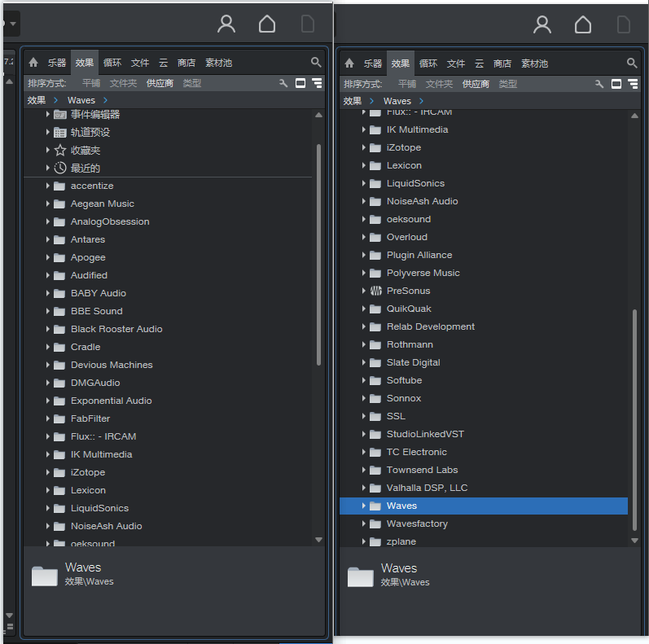The image size is (649, 644).
Task: Switch to the 乐器 tab in left panel
Action: [56, 63]
